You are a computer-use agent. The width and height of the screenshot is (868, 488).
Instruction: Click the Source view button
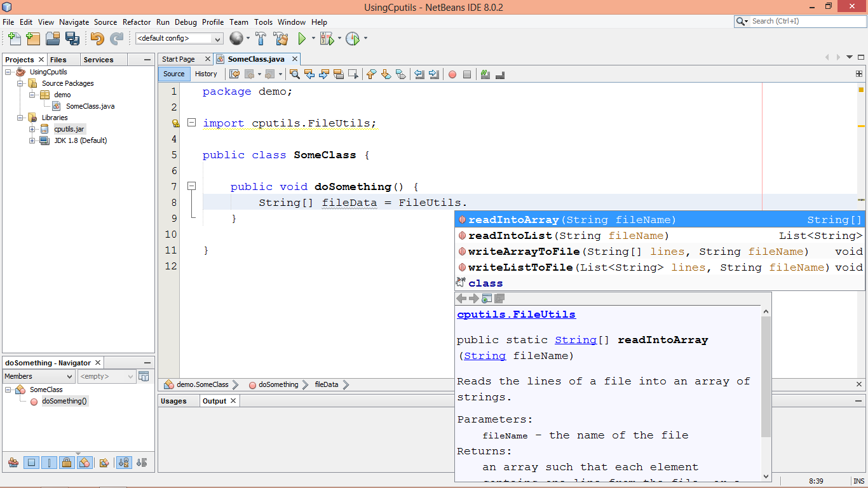(173, 74)
